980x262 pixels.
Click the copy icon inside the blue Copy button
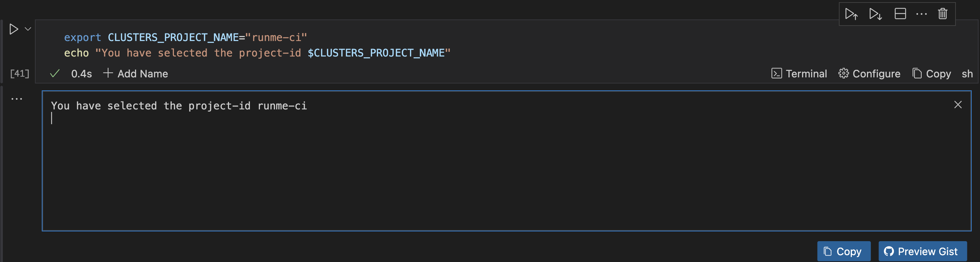[827, 251]
